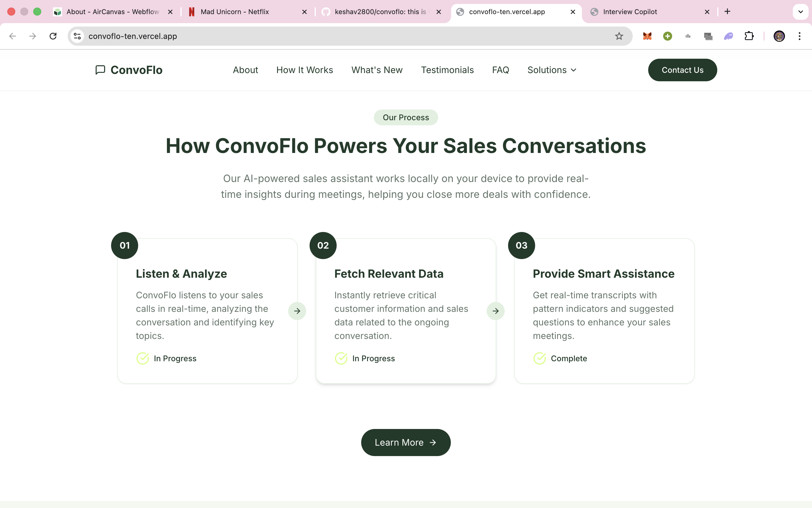Open the What's New nav link
The image size is (812, 508).
tap(377, 70)
